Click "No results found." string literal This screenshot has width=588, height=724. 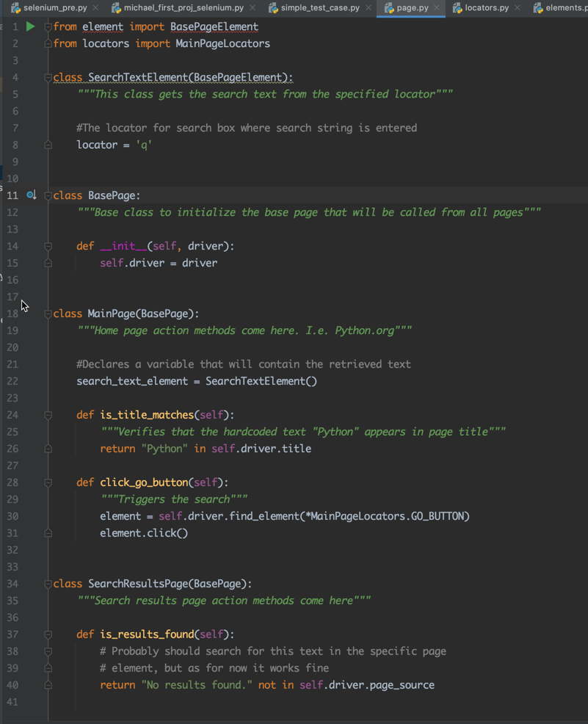197,685
